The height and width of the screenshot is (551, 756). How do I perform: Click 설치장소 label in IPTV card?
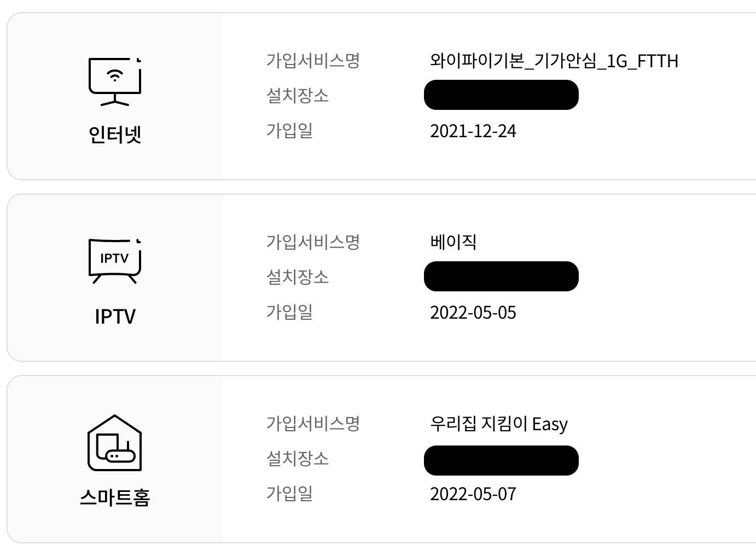click(297, 277)
